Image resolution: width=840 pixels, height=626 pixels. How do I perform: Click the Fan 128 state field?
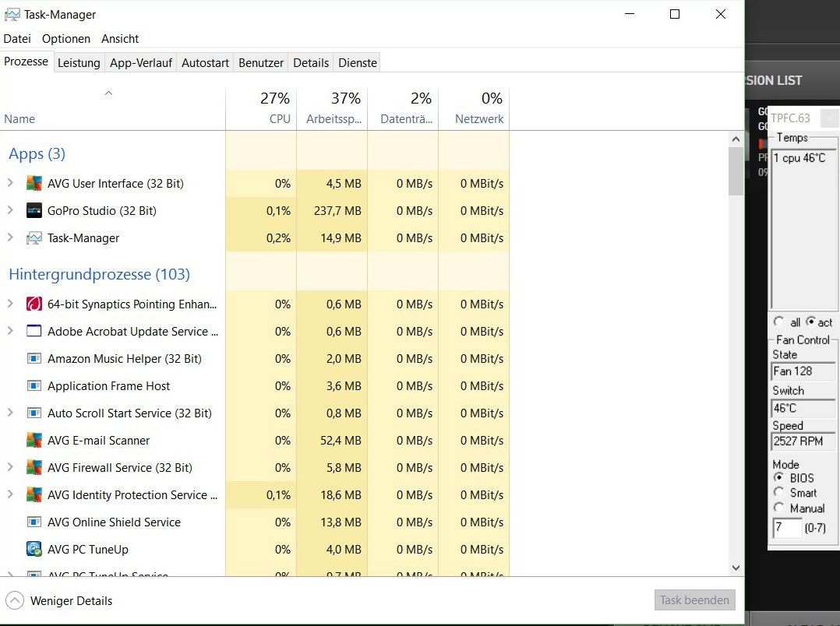803,371
